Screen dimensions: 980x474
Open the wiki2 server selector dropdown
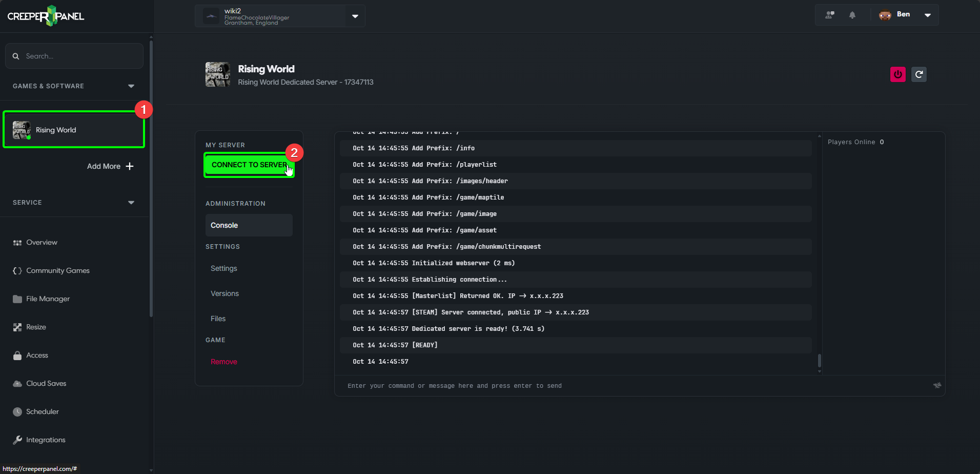click(x=355, y=16)
